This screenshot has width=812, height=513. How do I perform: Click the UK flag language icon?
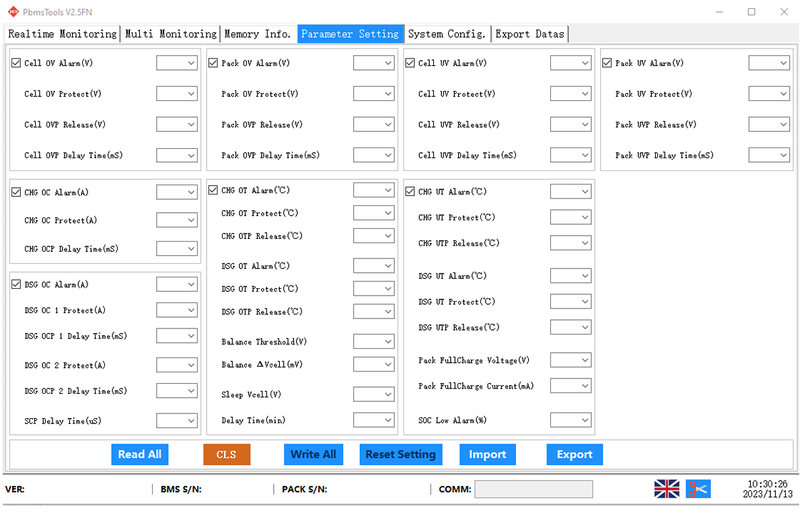(x=666, y=489)
